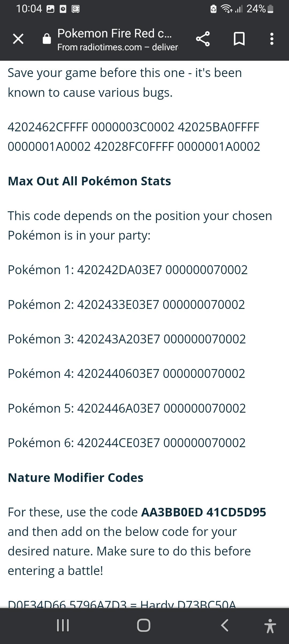This screenshot has width=289, height=644.
Task: Tap the clock showing 10:04
Action: pyautogui.click(x=29, y=9)
